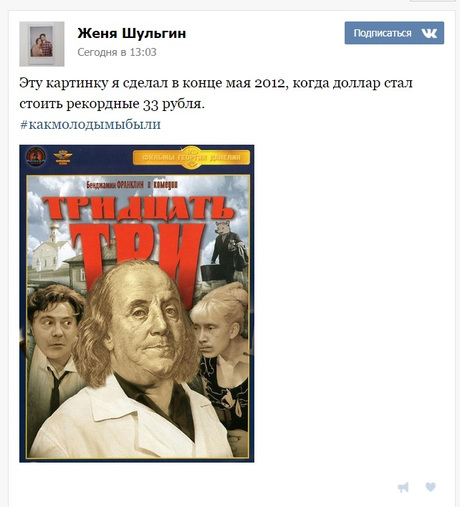Screen dimensions: 460x507
Task: Click the winged emblem on poster top
Action: pyautogui.click(x=63, y=157)
